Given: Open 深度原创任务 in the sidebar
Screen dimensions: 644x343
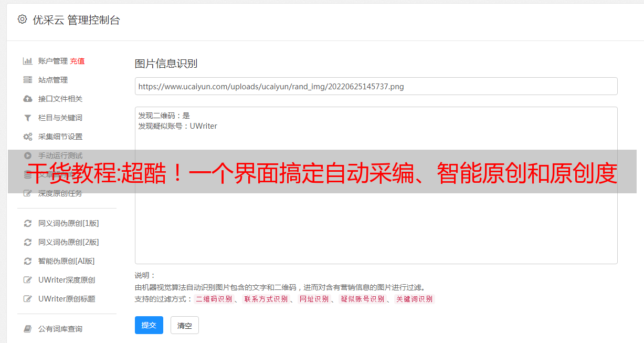Looking at the screenshot, I should click(60, 193).
